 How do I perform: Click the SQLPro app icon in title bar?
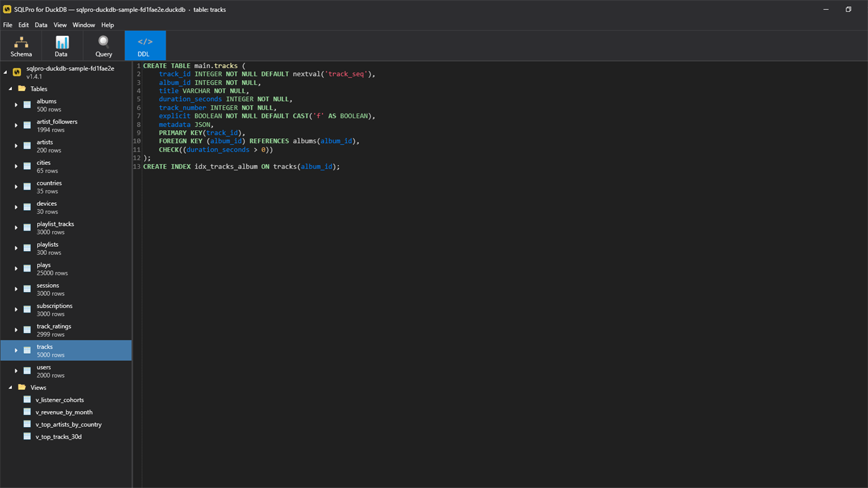click(x=7, y=9)
